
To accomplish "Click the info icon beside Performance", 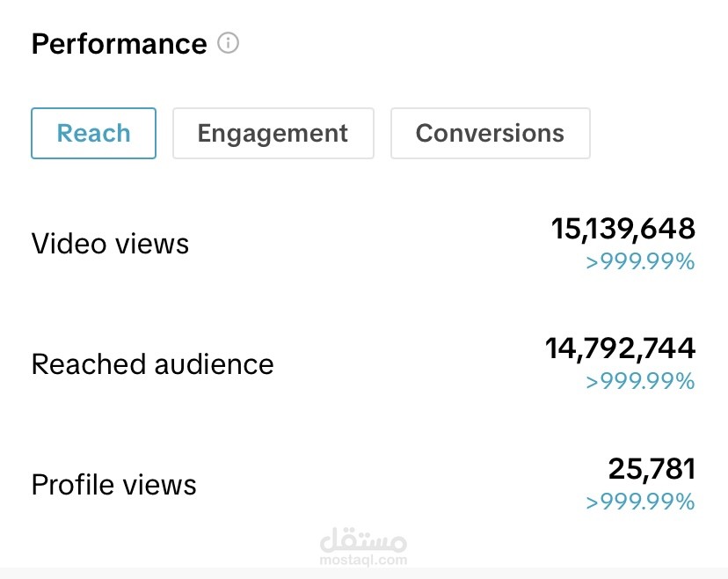I will pyautogui.click(x=228, y=43).
